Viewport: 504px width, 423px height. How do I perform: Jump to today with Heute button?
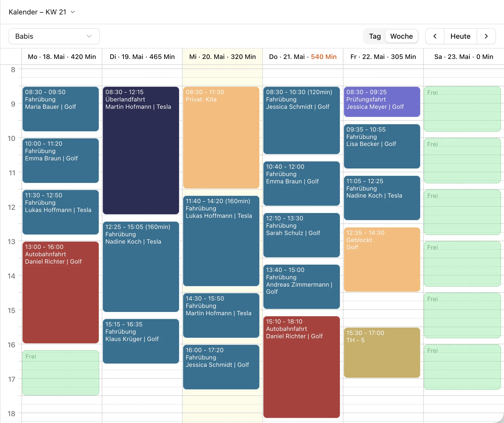pos(460,36)
